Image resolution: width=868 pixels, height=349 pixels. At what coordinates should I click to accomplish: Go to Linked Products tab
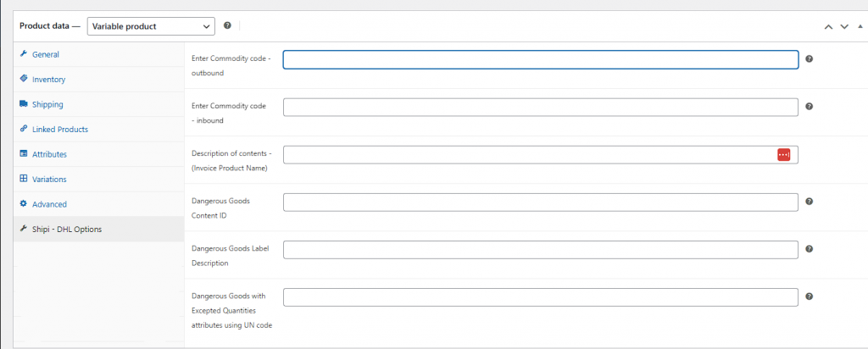point(59,130)
